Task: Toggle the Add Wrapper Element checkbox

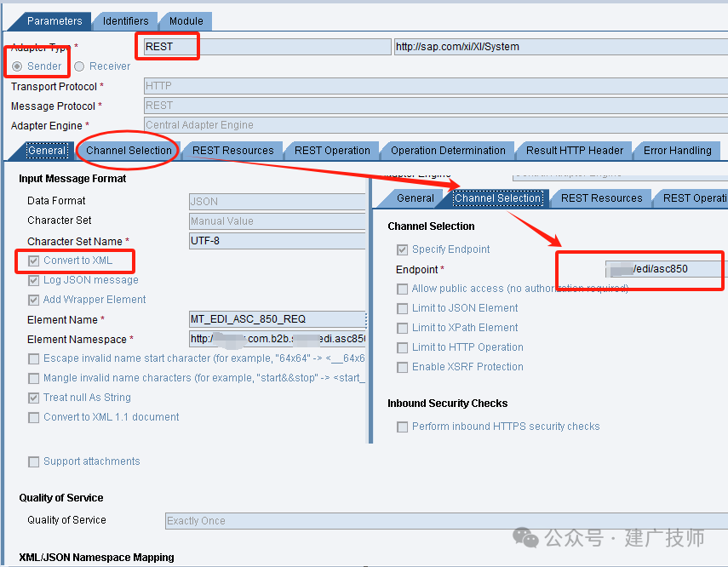Action: pyautogui.click(x=33, y=300)
